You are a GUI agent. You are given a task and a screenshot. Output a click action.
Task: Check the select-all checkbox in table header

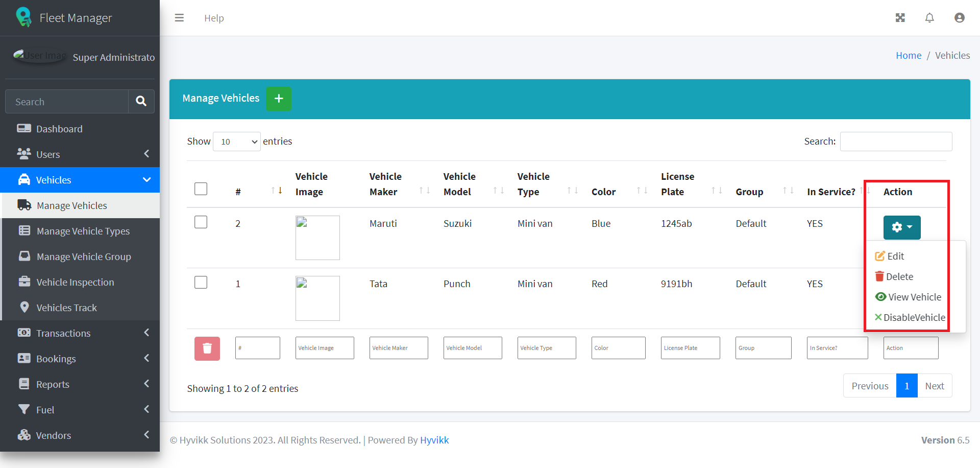point(201,189)
